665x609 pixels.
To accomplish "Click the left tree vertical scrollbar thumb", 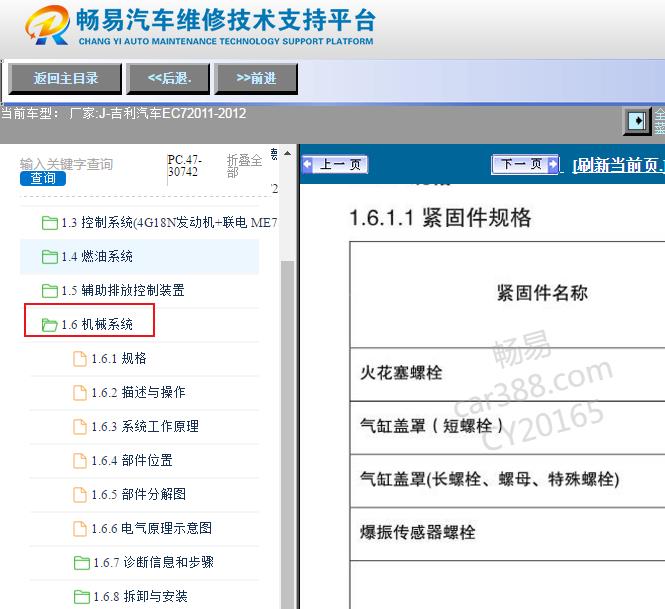I will (288, 435).
